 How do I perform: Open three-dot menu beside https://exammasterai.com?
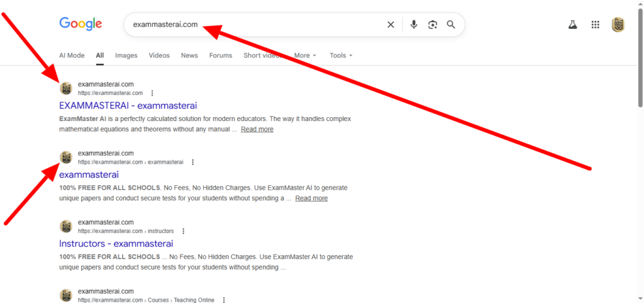(x=152, y=93)
